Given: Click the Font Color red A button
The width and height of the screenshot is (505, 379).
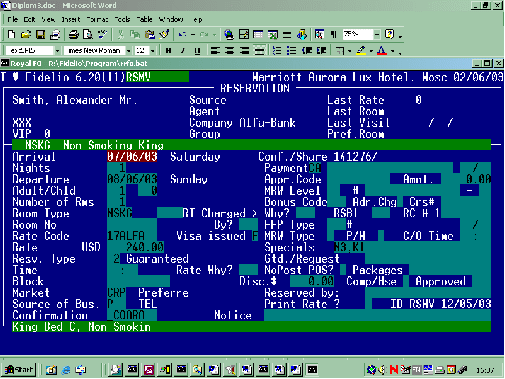Looking at the screenshot, I should (x=382, y=51).
